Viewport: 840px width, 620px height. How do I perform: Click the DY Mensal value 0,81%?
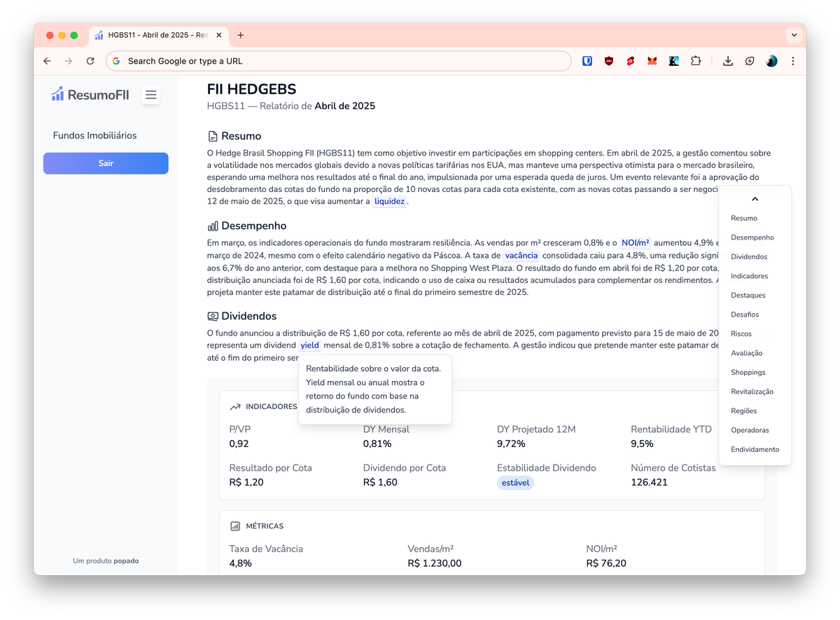point(377,443)
